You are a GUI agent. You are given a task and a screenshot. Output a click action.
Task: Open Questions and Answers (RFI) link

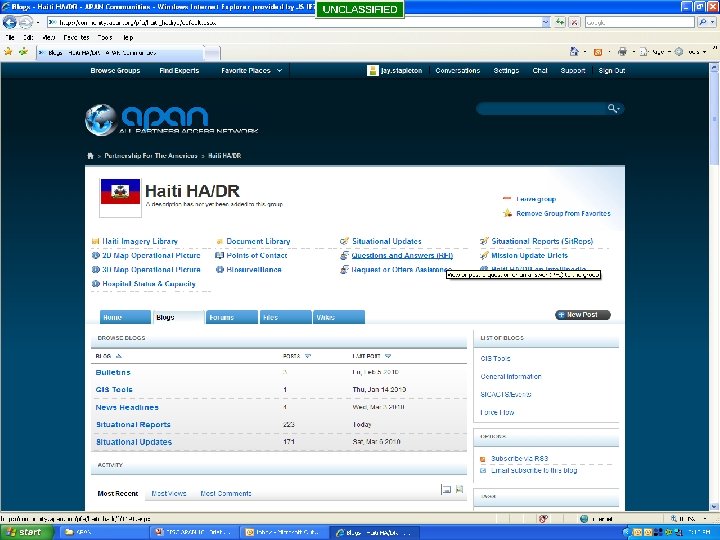402,256
